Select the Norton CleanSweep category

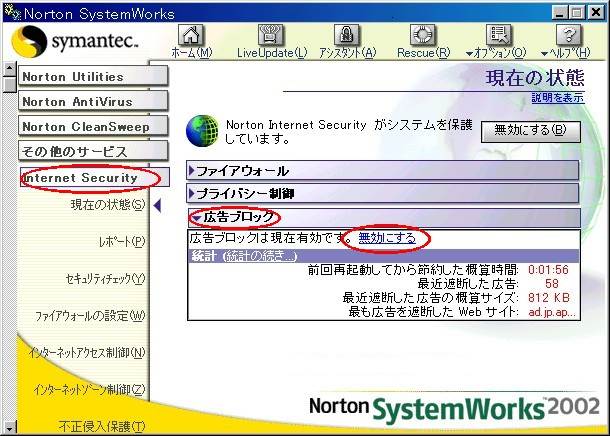pos(93,126)
